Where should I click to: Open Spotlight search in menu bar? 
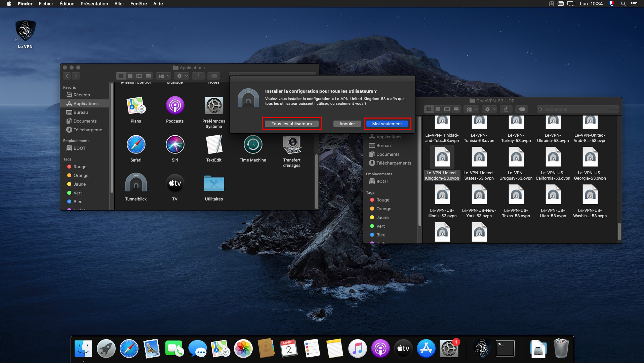tap(623, 4)
